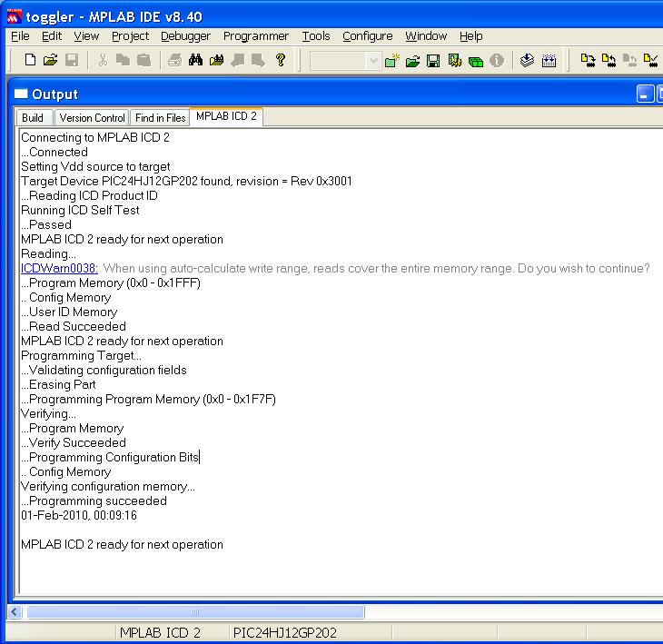Click the green Package icon

click(476, 62)
